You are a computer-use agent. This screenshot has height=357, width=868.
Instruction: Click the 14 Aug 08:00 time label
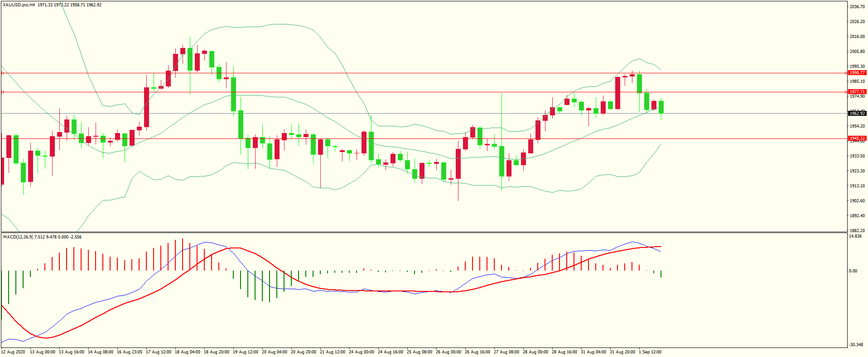(x=101, y=352)
